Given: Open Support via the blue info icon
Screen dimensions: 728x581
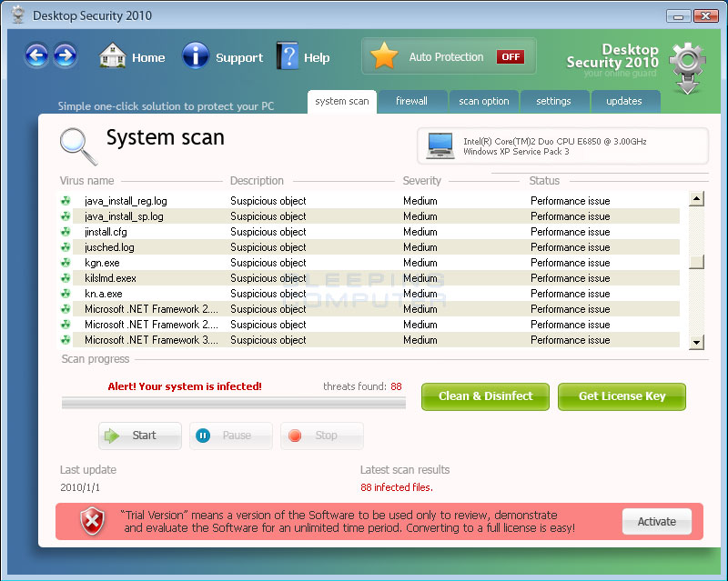Looking at the screenshot, I should point(196,56).
